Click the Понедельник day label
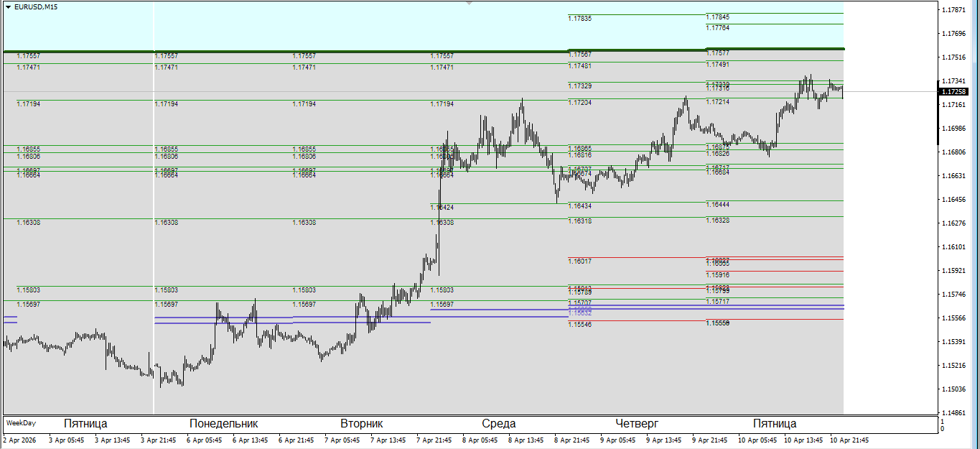 pyautogui.click(x=223, y=424)
